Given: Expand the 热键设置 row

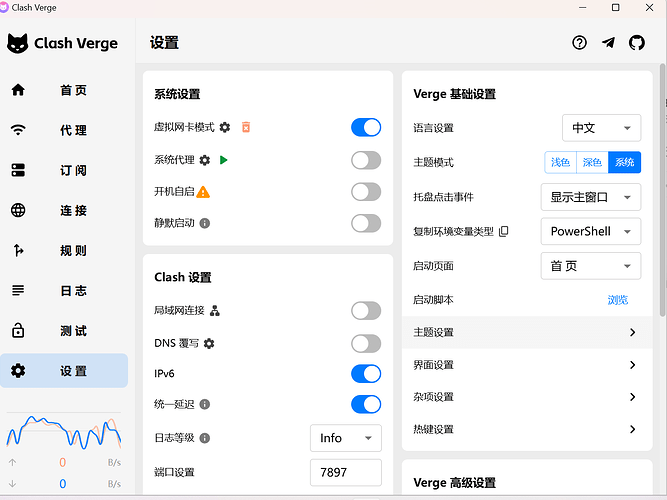Looking at the screenshot, I should point(527,429).
